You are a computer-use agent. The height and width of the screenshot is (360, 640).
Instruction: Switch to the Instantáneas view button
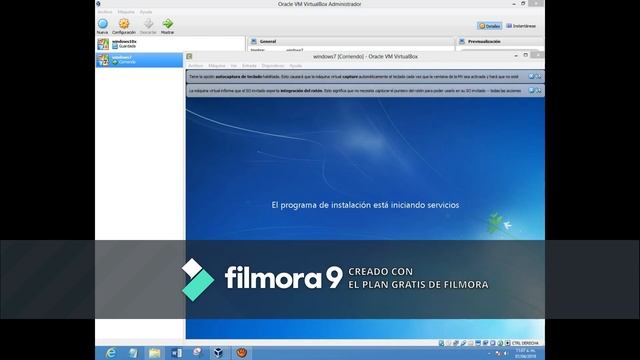pyautogui.click(x=521, y=26)
